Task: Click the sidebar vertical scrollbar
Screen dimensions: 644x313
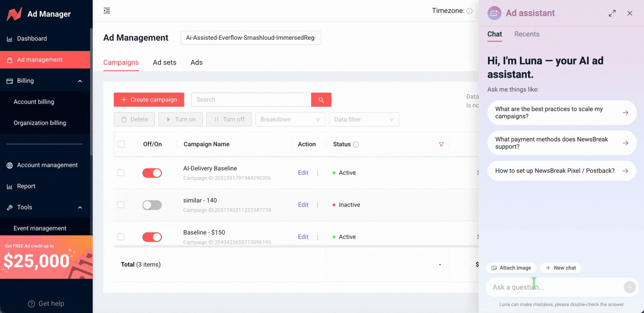Action: pyautogui.click(x=91, y=92)
